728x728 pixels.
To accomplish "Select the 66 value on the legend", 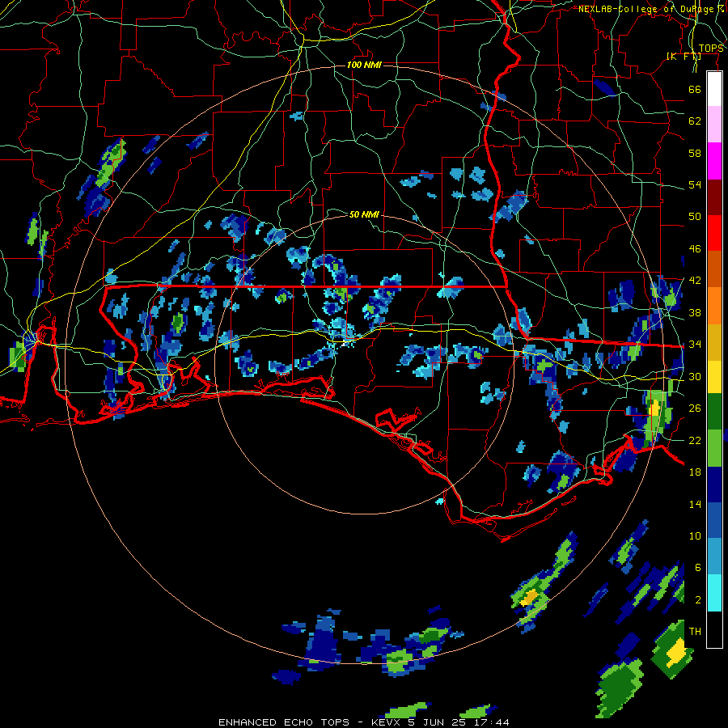I will pyautogui.click(x=695, y=89).
